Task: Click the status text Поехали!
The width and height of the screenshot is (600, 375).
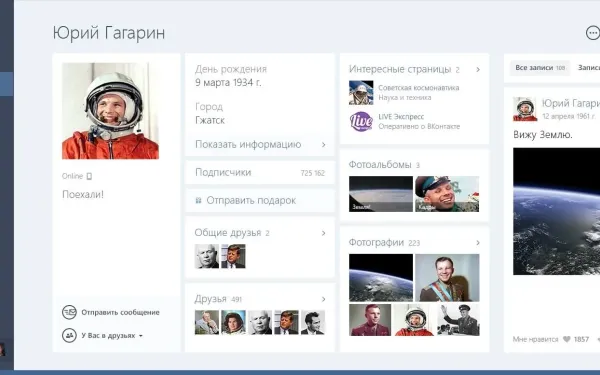Action: [83, 194]
